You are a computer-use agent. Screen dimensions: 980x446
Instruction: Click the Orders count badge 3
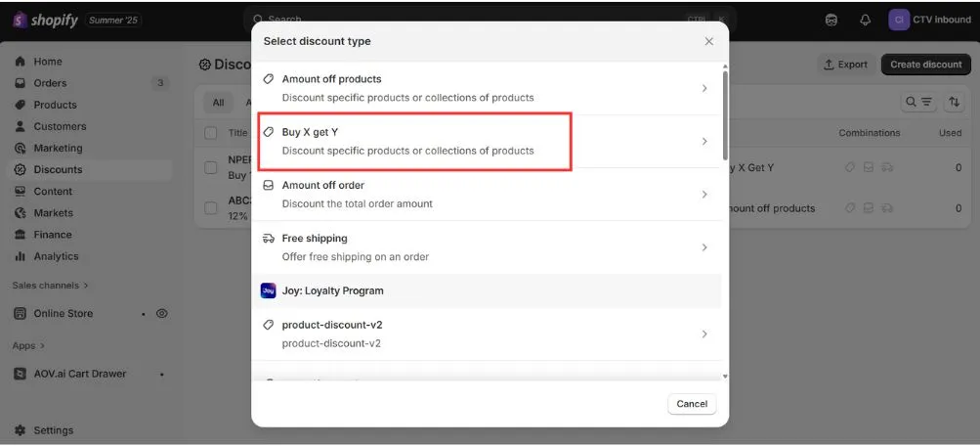[160, 83]
